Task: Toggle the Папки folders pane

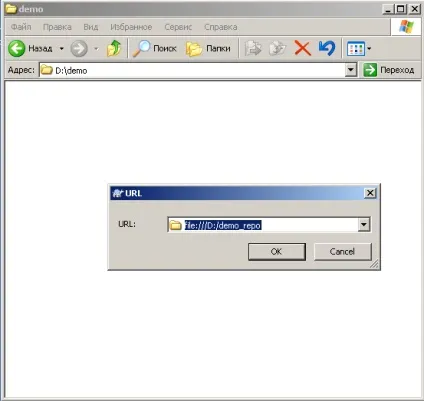Action: [208, 49]
